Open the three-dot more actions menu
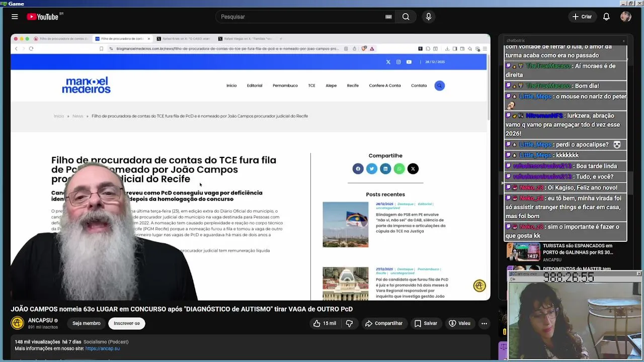The width and height of the screenshot is (644, 362). pyautogui.click(x=484, y=323)
